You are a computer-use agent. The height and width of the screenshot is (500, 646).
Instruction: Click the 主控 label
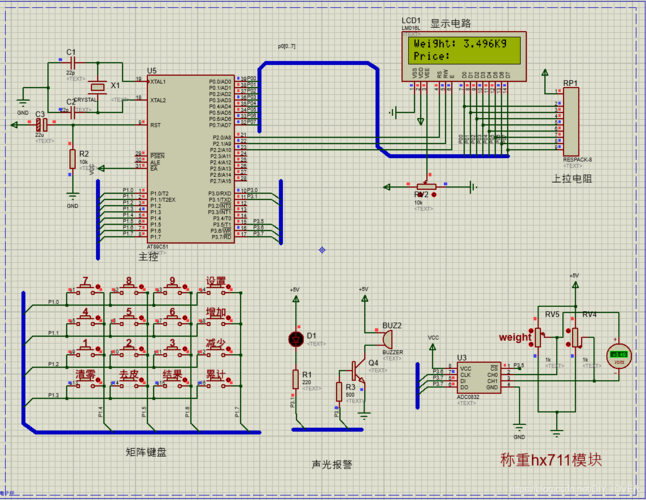148,257
